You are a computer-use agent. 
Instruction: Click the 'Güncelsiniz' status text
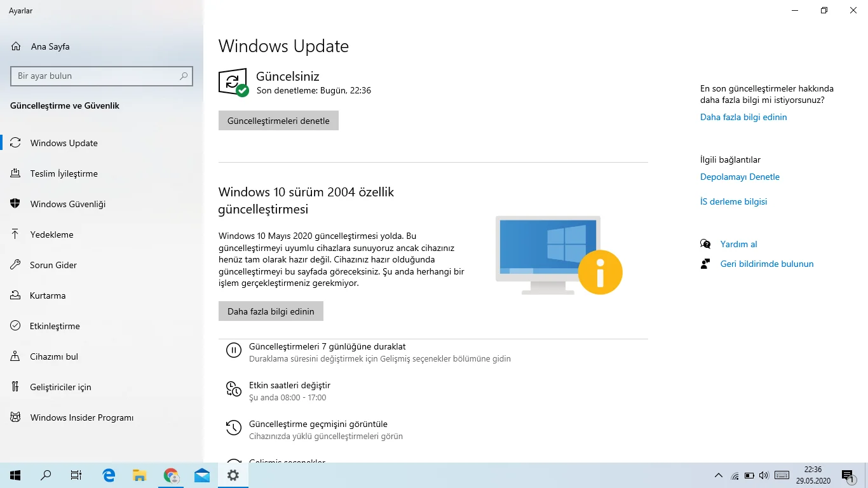287,76
